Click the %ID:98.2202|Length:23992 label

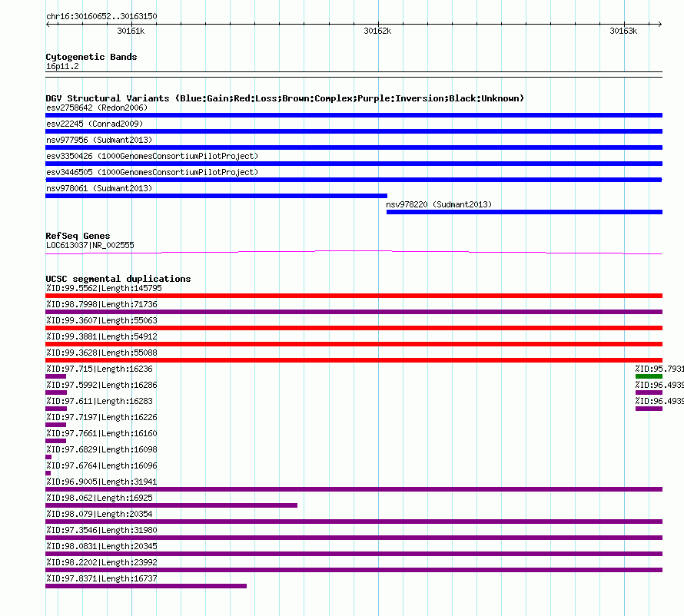tap(101, 562)
